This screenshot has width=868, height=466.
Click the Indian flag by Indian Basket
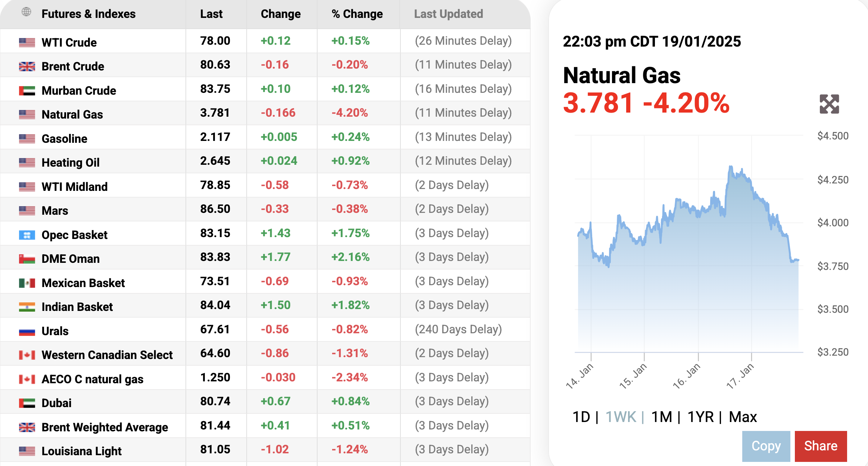(x=27, y=307)
